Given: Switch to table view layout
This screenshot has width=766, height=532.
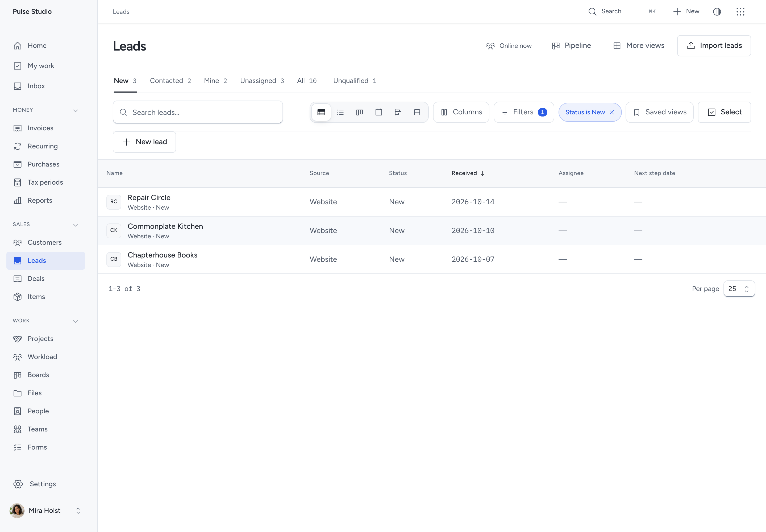Looking at the screenshot, I should click(321, 112).
